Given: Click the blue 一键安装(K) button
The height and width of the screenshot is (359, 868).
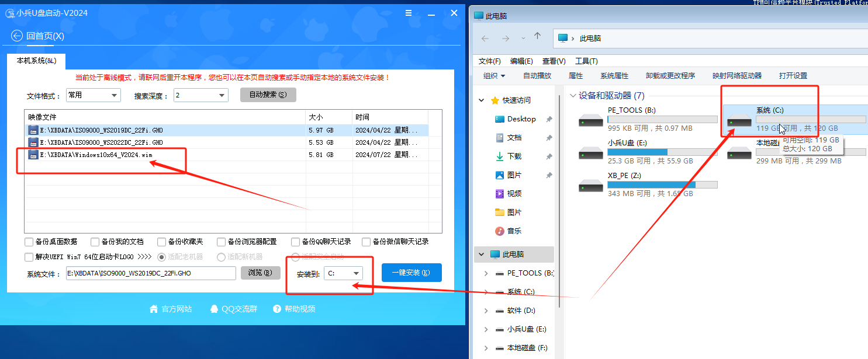Looking at the screenshot, I should 411,273.
